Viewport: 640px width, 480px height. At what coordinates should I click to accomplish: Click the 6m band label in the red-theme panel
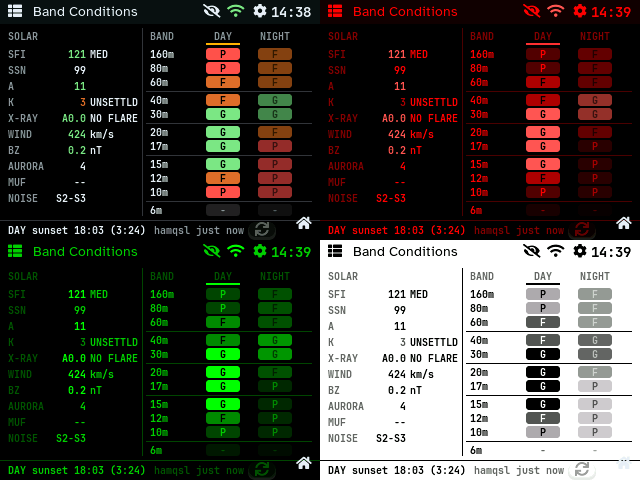(x=476, y=210)
